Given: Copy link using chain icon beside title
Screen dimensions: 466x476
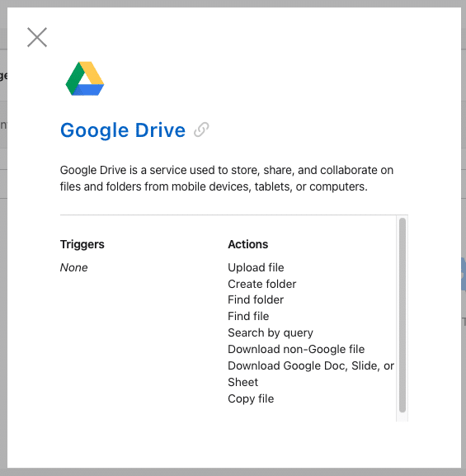Looking at the screenshot, I should pyautogui.click(x=201, y=130).
